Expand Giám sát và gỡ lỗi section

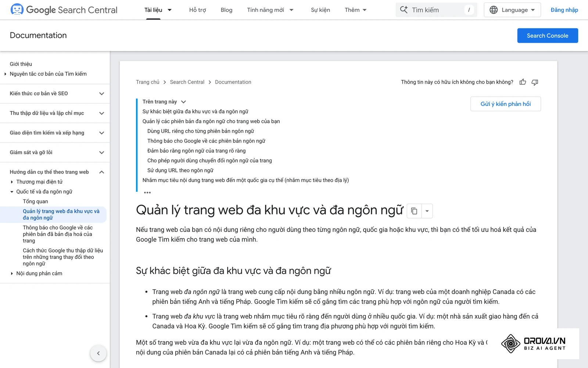click(102, 152)
